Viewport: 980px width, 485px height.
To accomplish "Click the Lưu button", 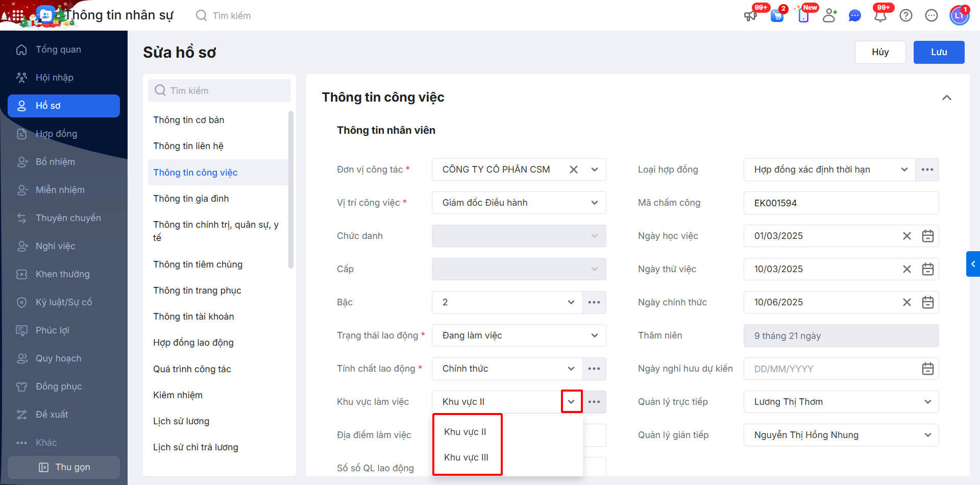I will (939, 52).
